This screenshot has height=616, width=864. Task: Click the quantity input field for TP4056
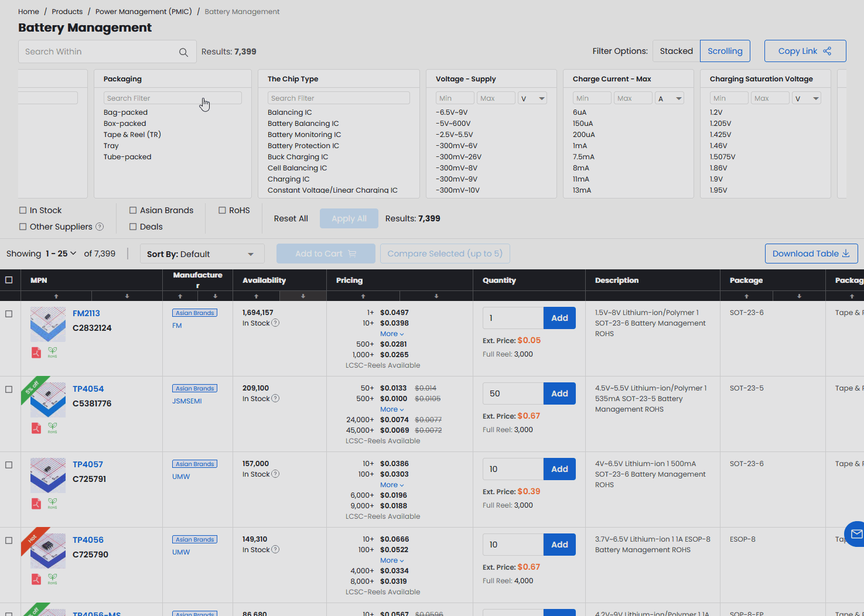point(513,545)
